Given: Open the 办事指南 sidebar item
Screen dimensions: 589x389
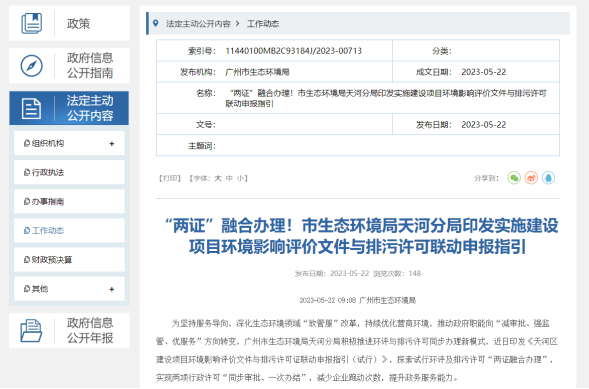Looking at the screenshot, I should pos(69,202).
